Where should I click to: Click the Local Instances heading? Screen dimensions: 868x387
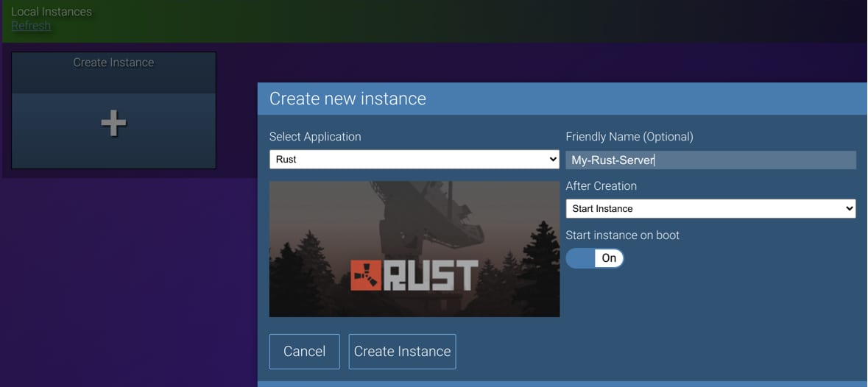52,12
